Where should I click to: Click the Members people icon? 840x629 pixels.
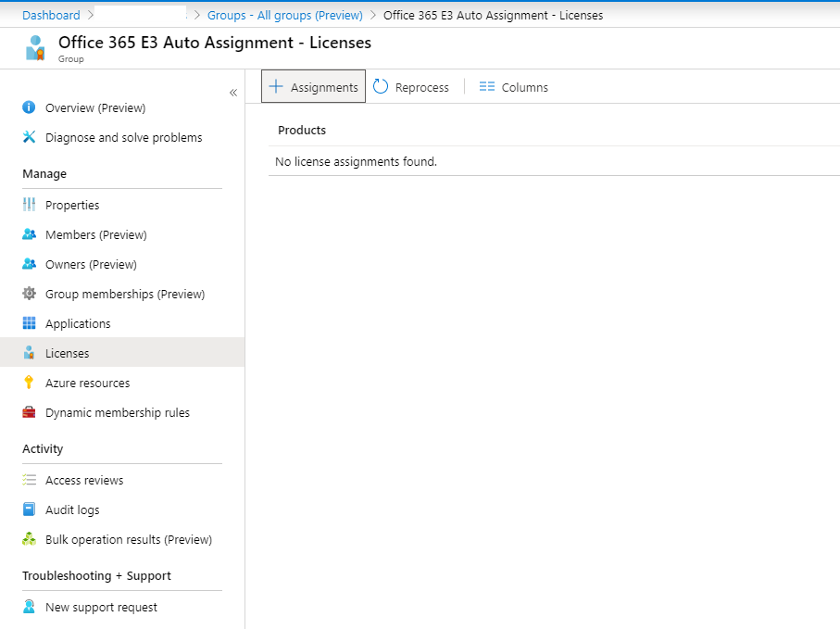coord(29,234)
